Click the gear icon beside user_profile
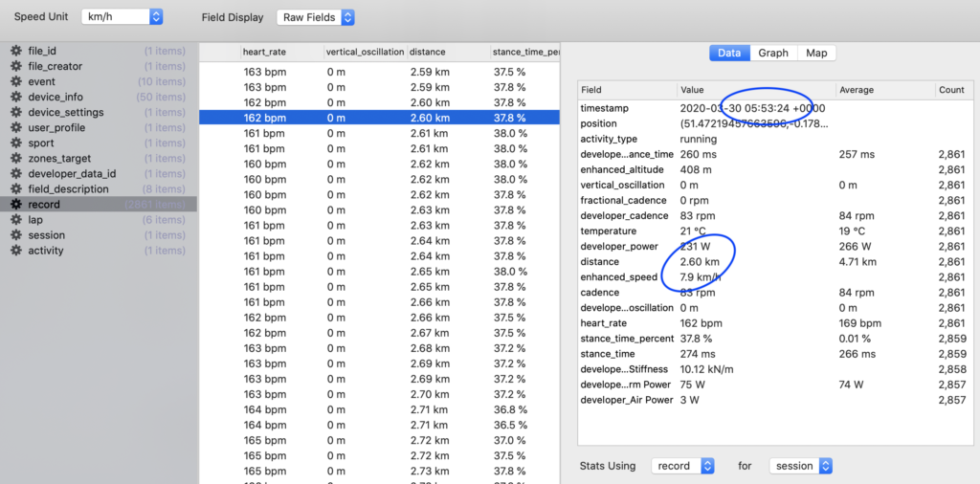 click(x=15, y=127)
